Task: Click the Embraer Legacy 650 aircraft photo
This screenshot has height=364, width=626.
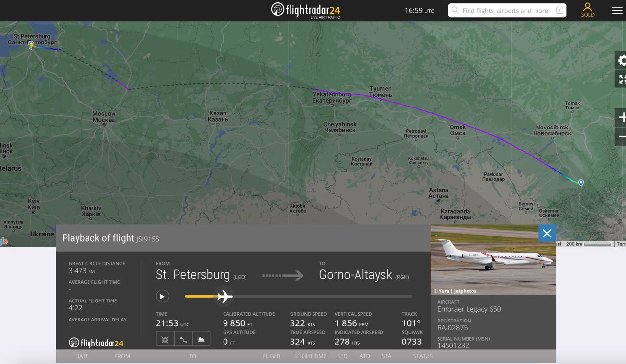Action: pos(493,259)
